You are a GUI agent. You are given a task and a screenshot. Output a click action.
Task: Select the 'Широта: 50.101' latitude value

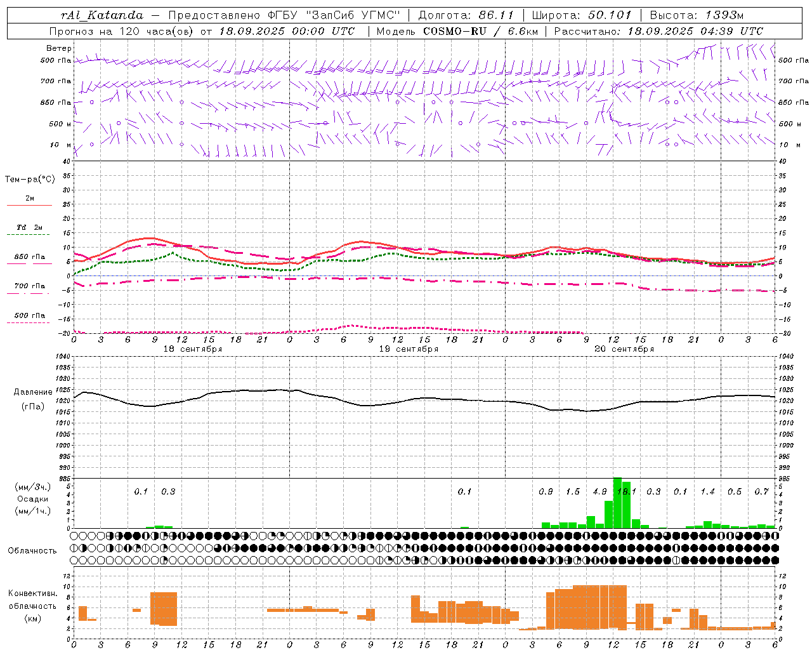coord(582,15)
